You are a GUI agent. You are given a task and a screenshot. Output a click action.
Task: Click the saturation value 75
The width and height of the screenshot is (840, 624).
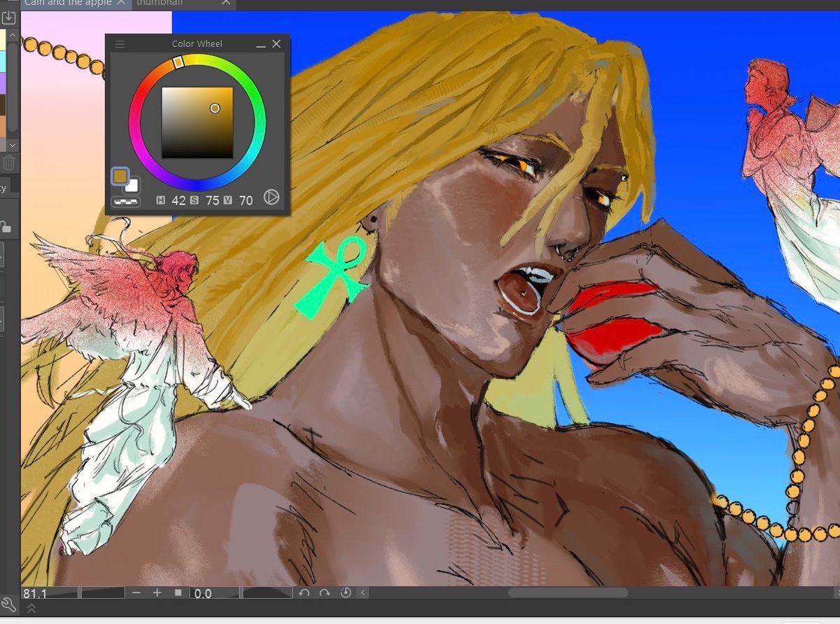(212, 200)
